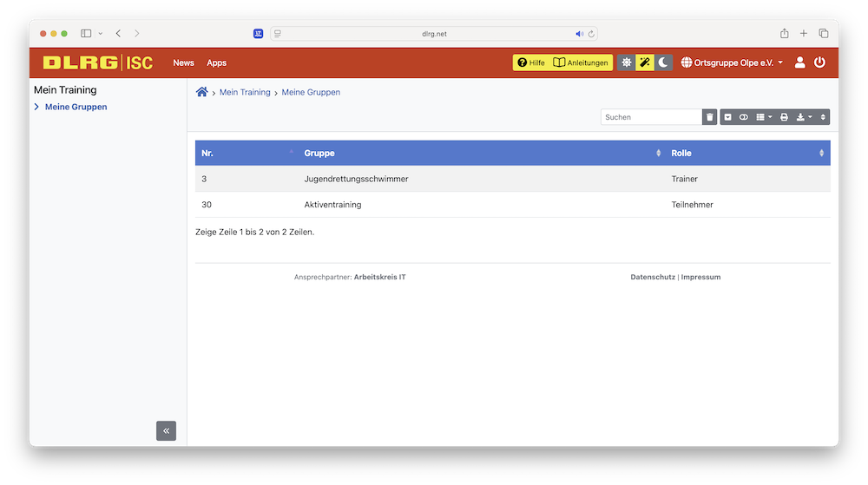
Task: Click the caret-square toolbar icon
Action: 728,117
